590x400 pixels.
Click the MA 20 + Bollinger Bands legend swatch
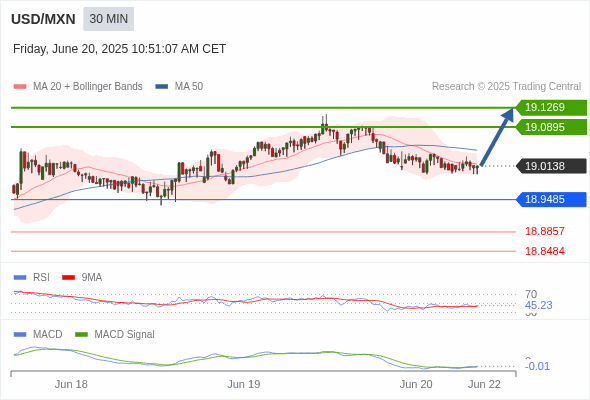coord(20,87)
